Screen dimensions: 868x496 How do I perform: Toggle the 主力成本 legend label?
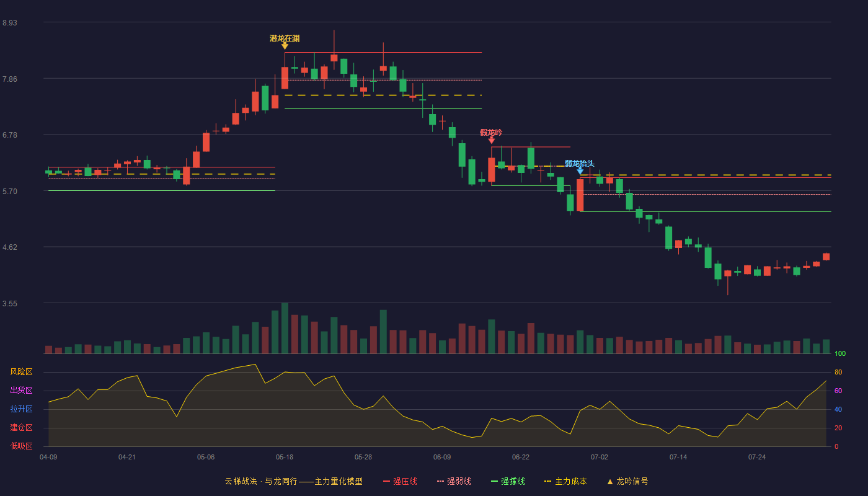[570, 481]
